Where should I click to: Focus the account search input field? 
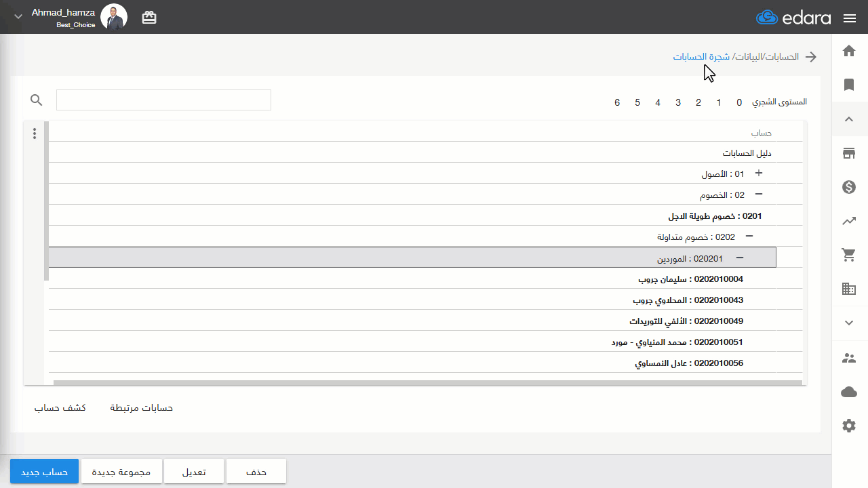click(163, 100)
